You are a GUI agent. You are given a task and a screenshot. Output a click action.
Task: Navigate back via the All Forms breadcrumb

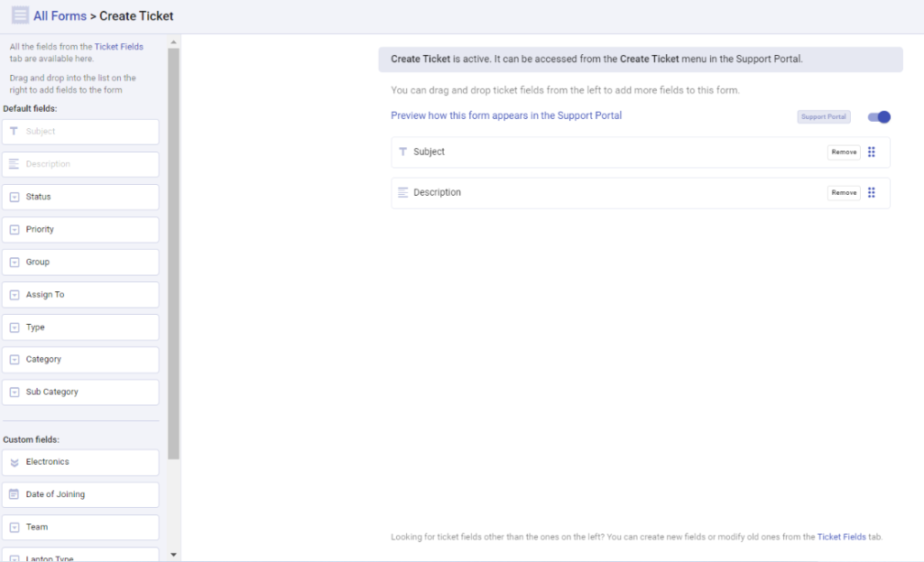tap(60, 15)
